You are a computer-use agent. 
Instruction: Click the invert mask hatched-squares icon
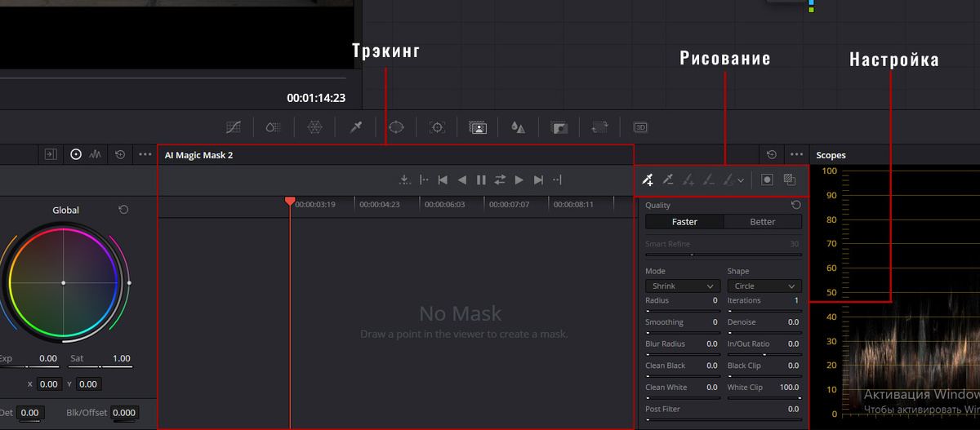[x=790, y=180]
